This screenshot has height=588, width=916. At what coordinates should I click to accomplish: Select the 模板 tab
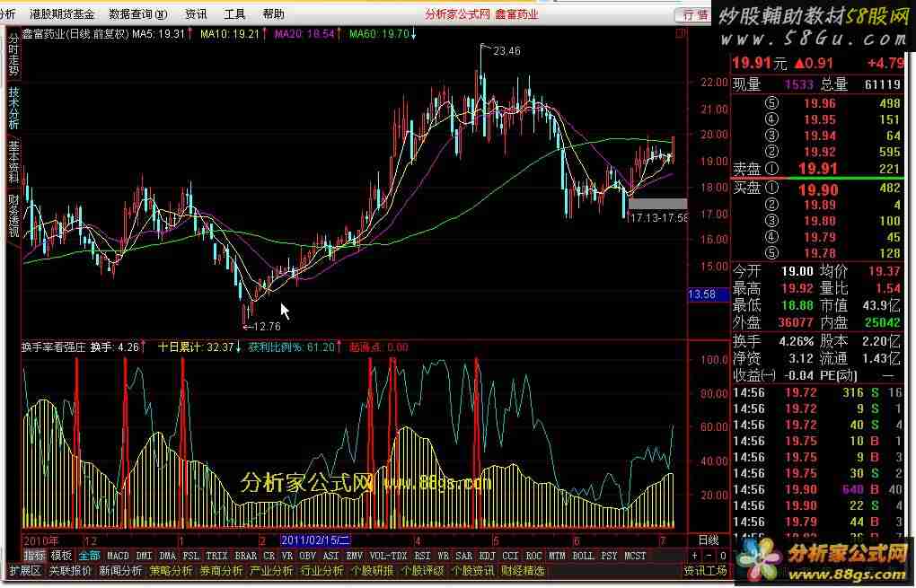[x=61, y=556]
